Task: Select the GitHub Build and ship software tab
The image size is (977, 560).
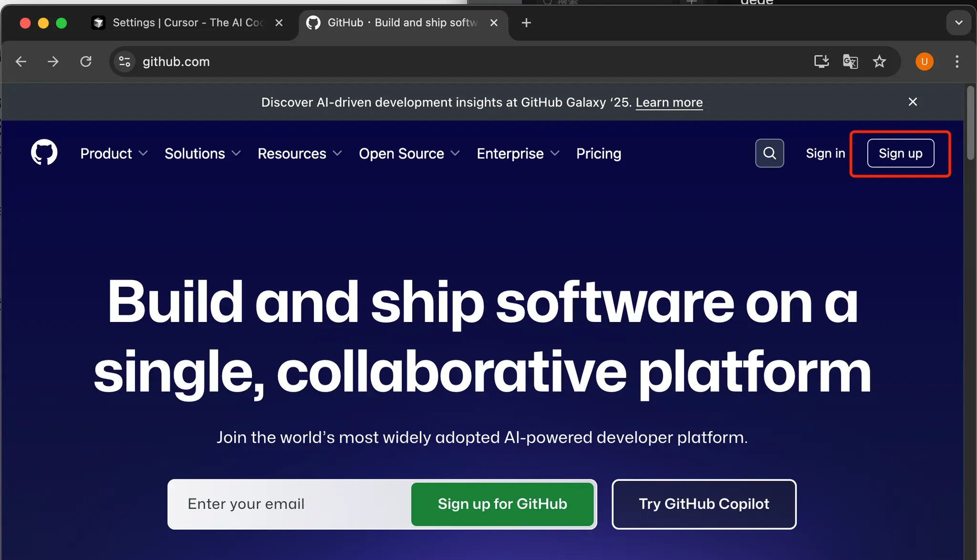Action: [403, 22]
